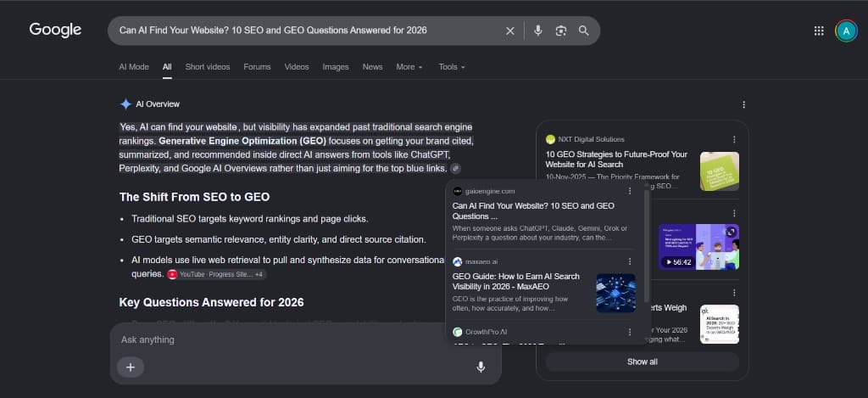Click 'GEO targets semantic relevance' bullet
Viewport: 868px width, 398px height.
(278, 240)
